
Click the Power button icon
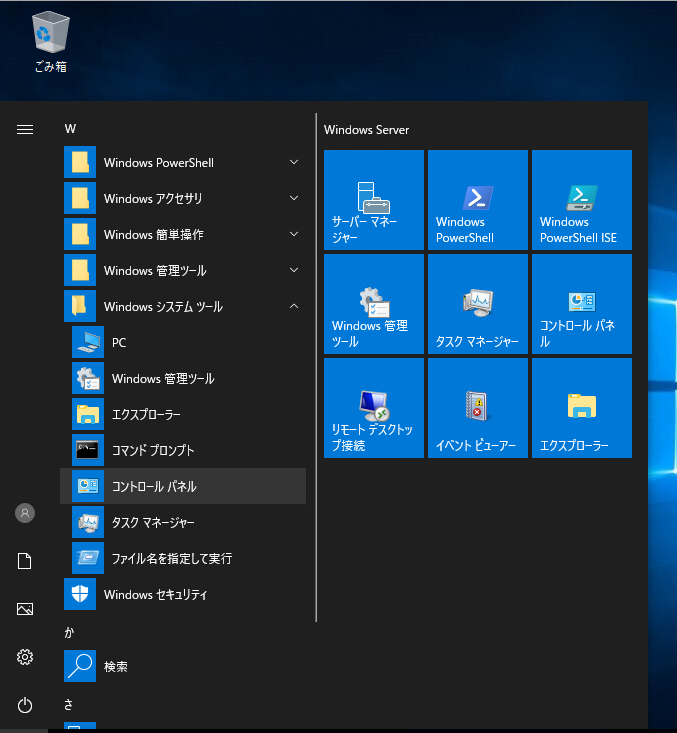pyautogui.click(x=25, y=705)
